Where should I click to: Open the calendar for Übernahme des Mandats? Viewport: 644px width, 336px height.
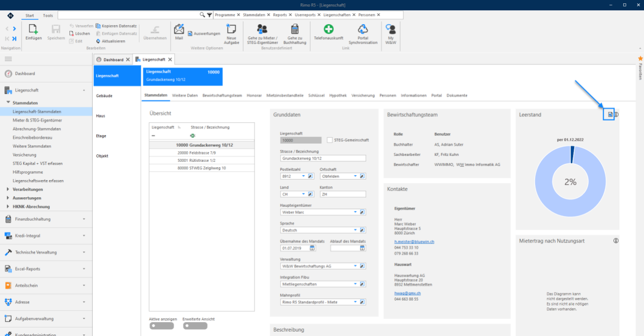pyautogui.click(x=312, y=248)
